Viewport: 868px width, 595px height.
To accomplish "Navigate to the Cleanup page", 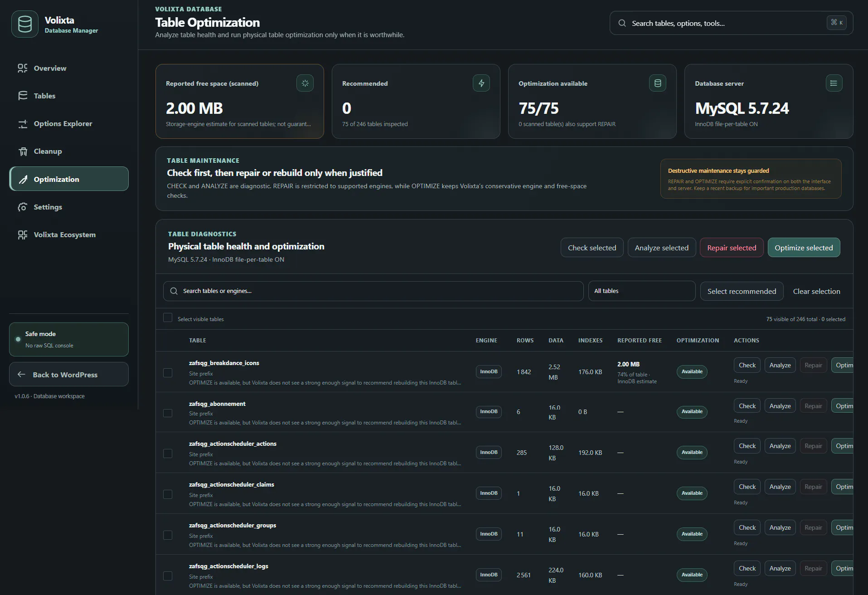I will tap(69, 151).
